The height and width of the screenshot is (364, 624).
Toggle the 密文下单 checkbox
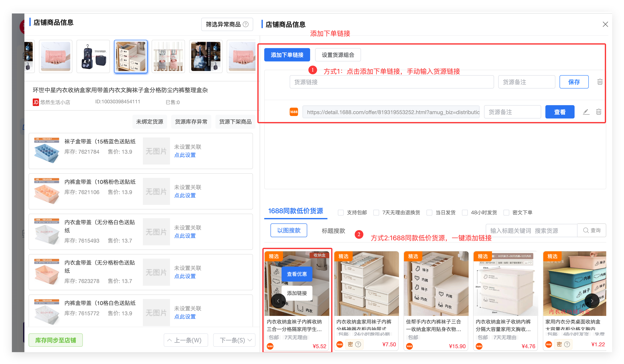(x=506, y=212)
